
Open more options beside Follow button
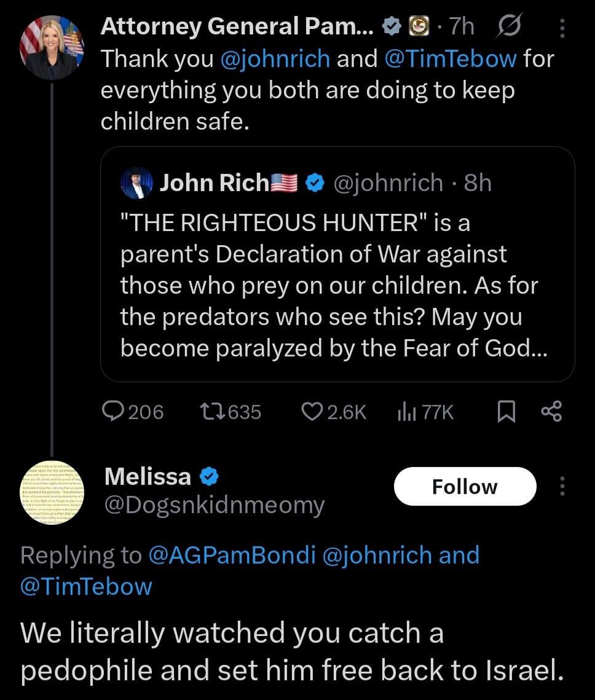point(562,487)
